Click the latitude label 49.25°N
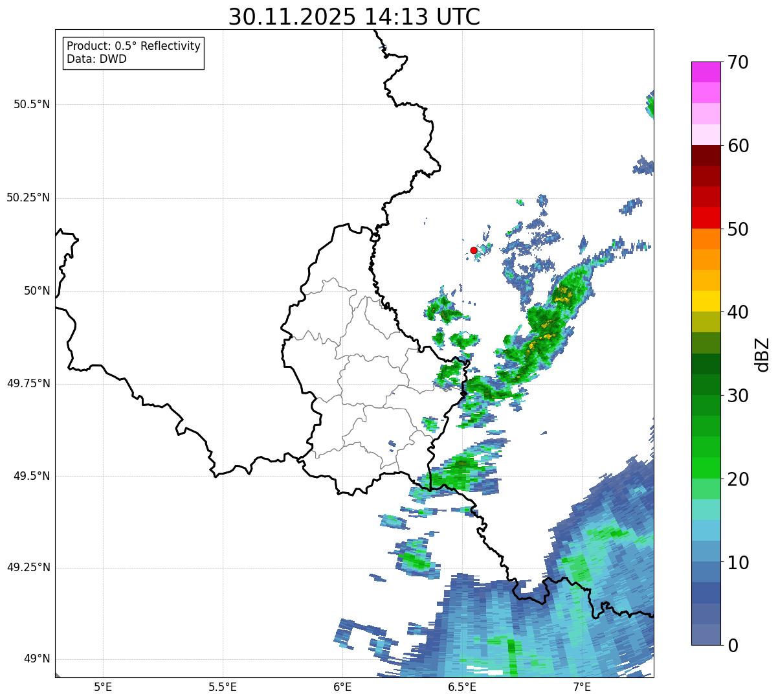Viewport: 778px width, 700px height. tap(28, 567)
